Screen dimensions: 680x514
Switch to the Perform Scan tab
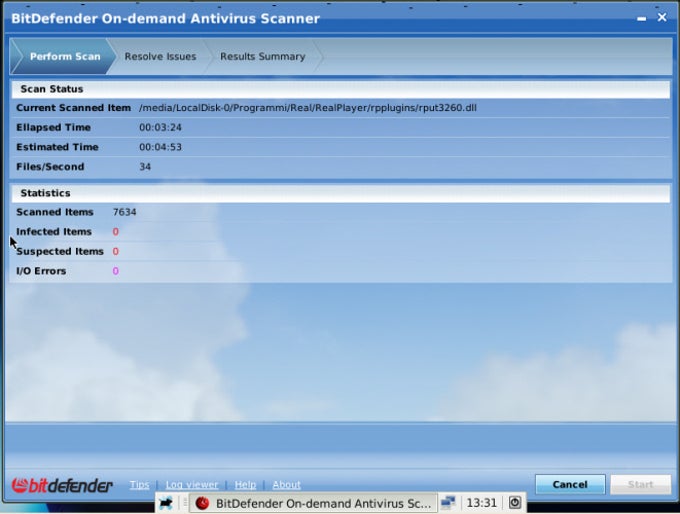click(x=65, y=56)
